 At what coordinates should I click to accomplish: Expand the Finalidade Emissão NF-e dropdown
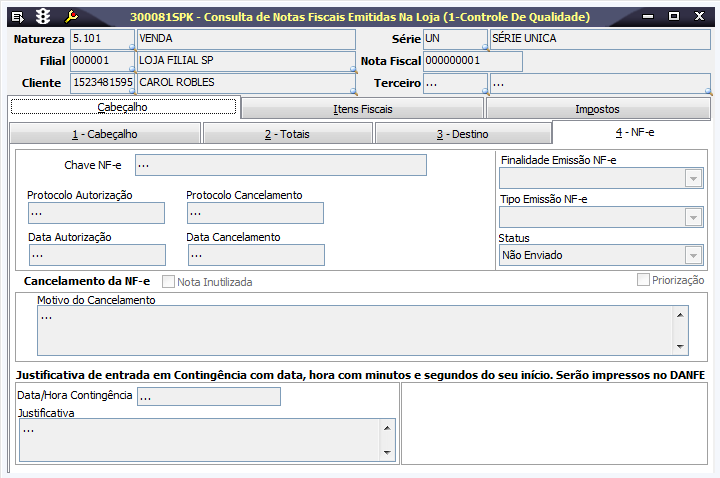click(x=692, y=178)
